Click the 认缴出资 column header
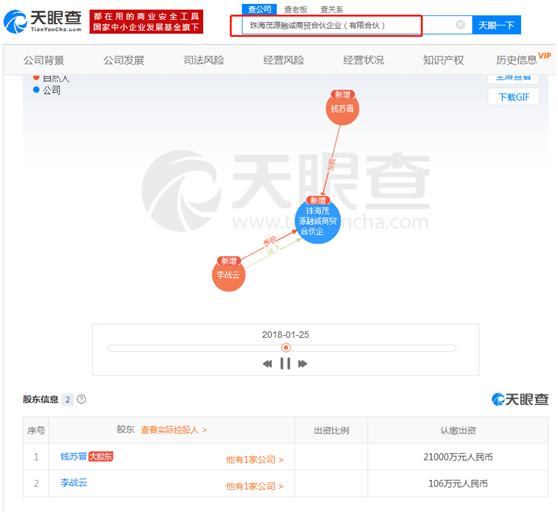The image size is (558, 513). click(458, 430)
